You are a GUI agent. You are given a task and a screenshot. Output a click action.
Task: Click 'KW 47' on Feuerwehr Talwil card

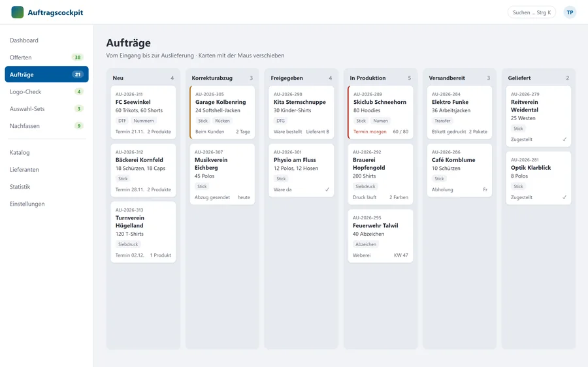coord(401,255)
